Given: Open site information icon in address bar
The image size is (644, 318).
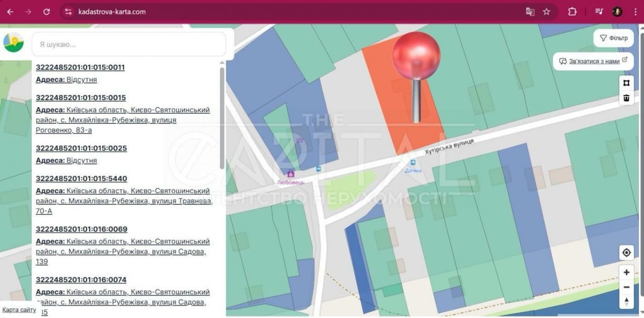Looking at the screenshot, I should tap(69, 12).
